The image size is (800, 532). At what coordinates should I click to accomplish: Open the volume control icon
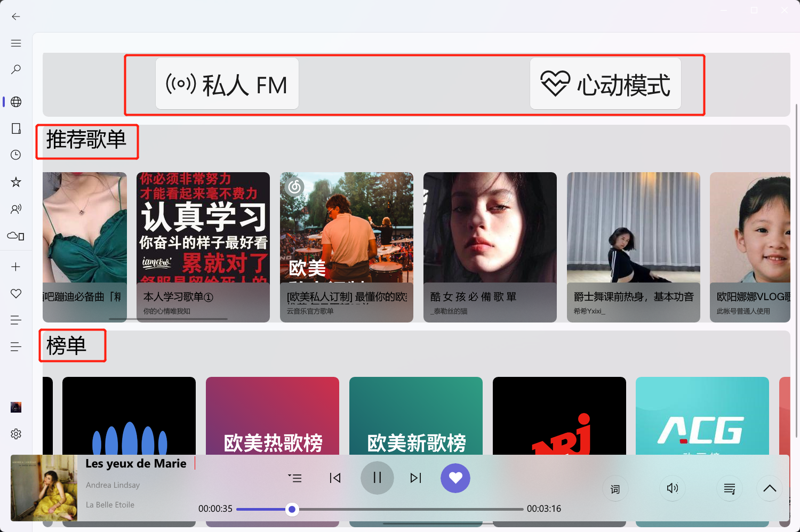pos(672,488)
